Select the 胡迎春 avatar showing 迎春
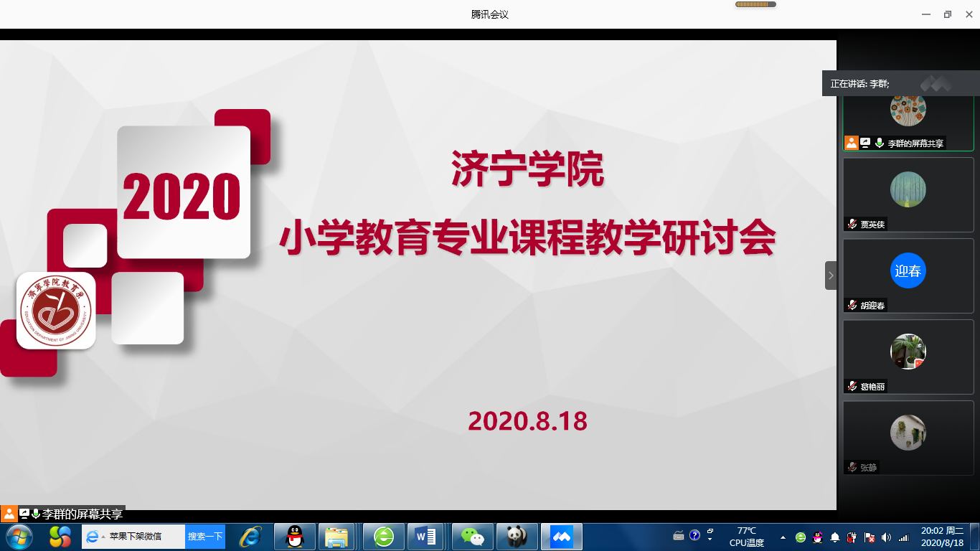 (908, 271)
